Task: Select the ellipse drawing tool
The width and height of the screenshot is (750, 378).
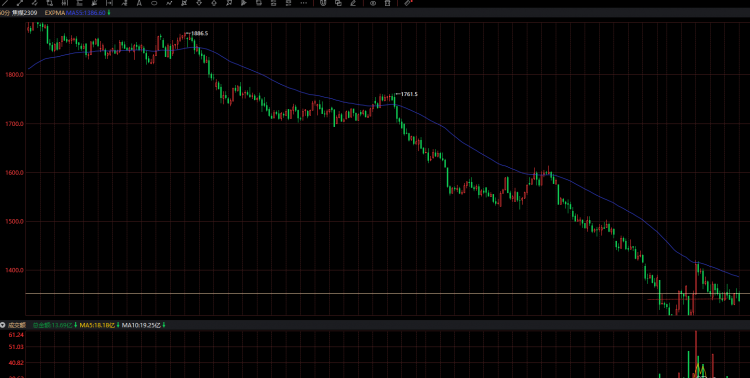Action: tap(154, 3)
